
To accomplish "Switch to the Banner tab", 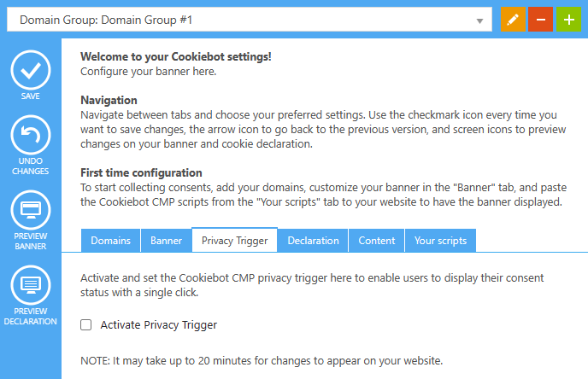I will click(x=166, y=241).
